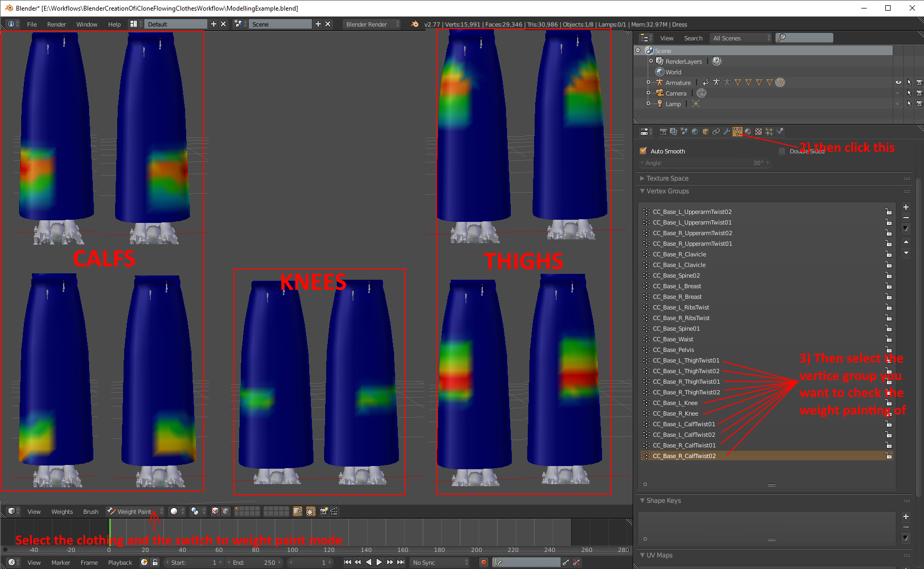Image resolution: width=924 pixels, height=569 pixels.
Task: Open the Weights menu in 3D view header
Action: [x=62, y=512]
